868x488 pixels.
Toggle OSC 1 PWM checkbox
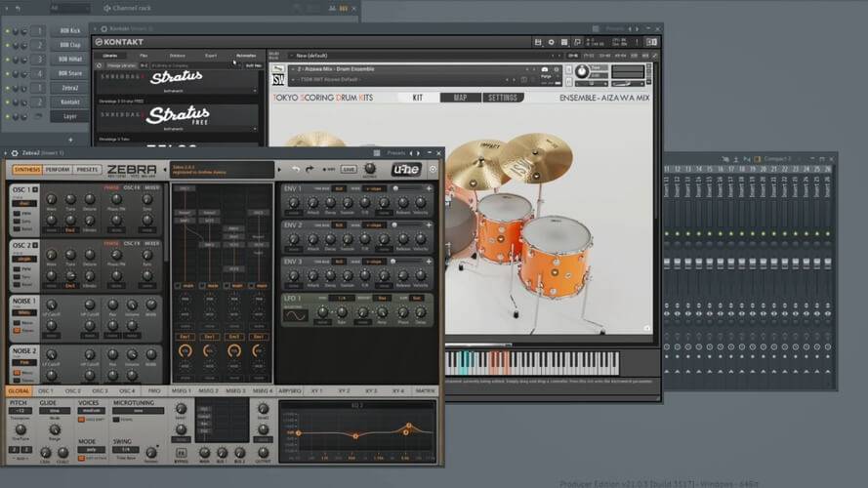[x=18, y=213]
